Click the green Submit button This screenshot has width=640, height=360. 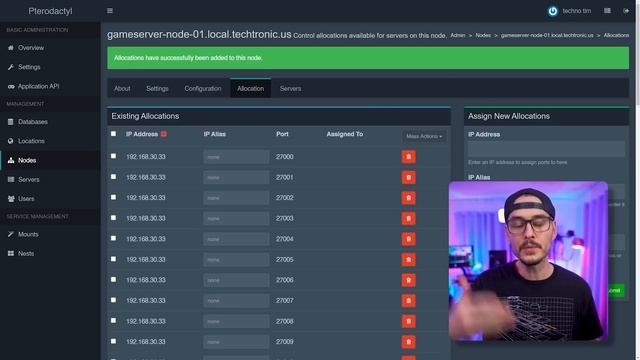(616, 291)
